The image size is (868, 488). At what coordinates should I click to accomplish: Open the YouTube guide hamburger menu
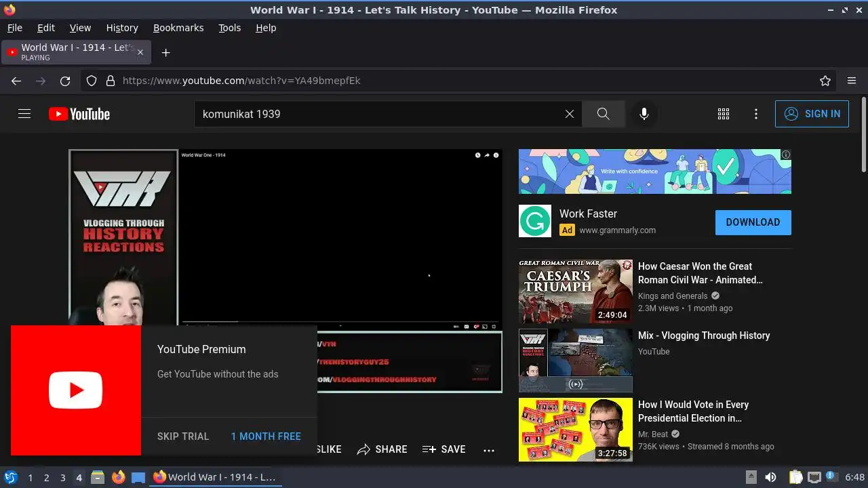point(24,114)
